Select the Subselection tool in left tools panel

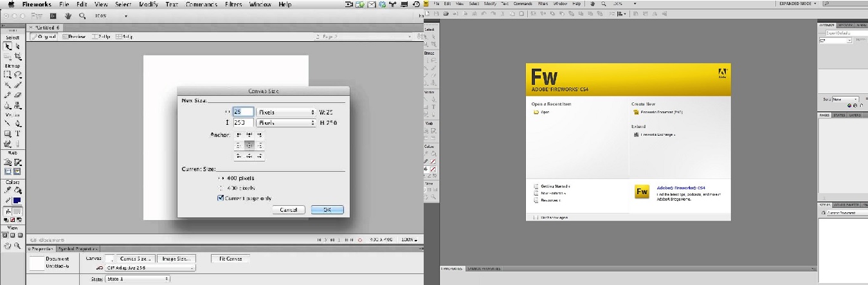[17, 46]
